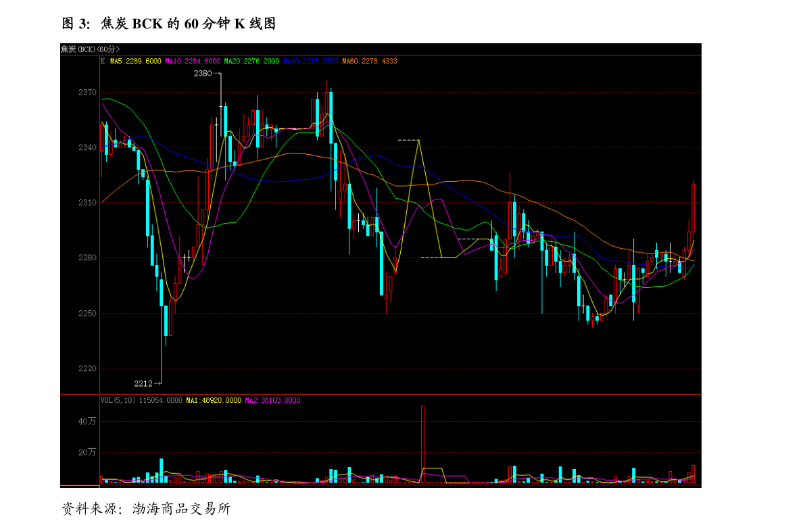805x532 pixels.
Task: Click the 2280 price axis label
Action: pyautogui.click(x=87, y=258)
